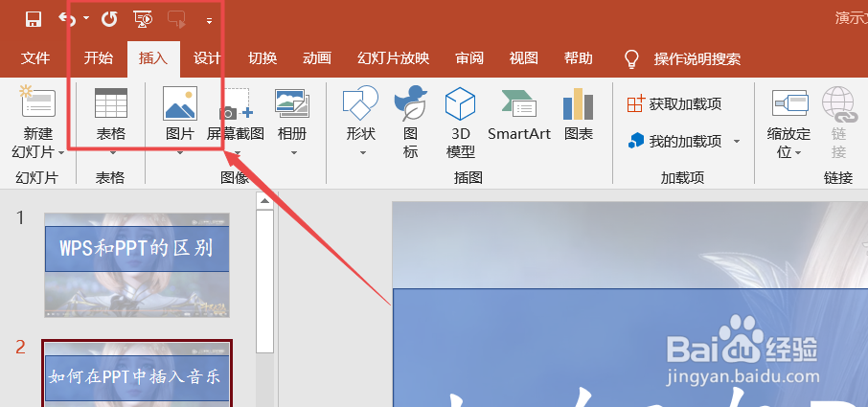Select slide 1 thumbnail WPS和PPT的区别

tap(137, 265)
